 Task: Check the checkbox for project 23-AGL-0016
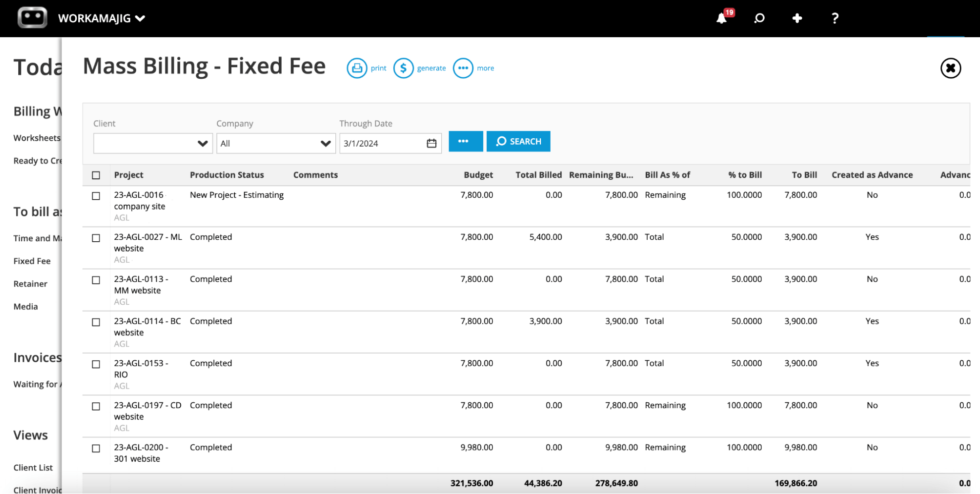coord(96,195)
